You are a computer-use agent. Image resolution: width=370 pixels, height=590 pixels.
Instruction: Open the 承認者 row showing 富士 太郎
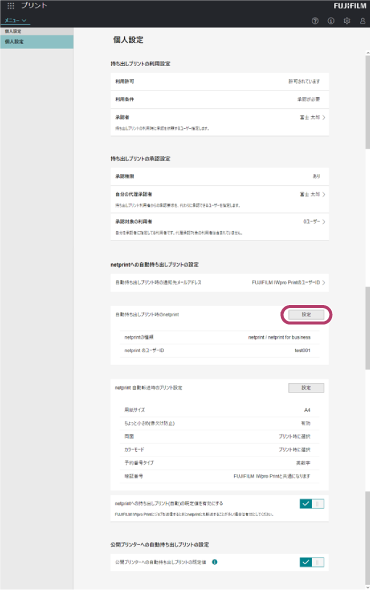(219, 122)
